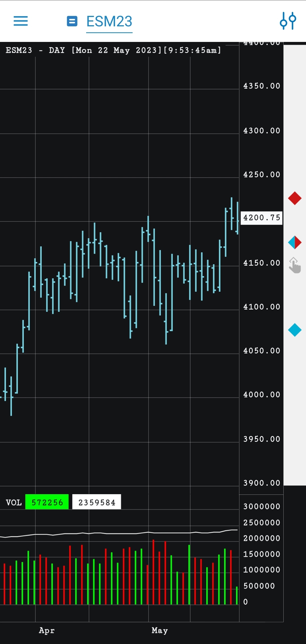This screenshot has width=306, height=644.
Task: Open the hamburger navigation menu
Action: pyautogui.click(x=21, y=21)
